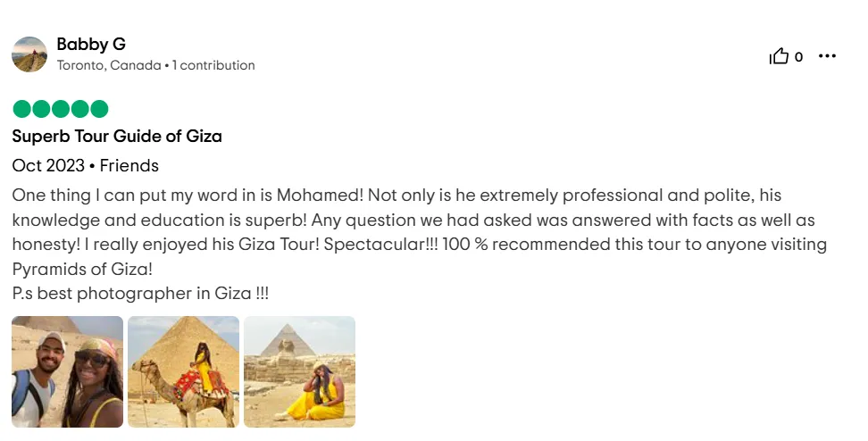Click the Toronto, Canada location text

point(109,65)
